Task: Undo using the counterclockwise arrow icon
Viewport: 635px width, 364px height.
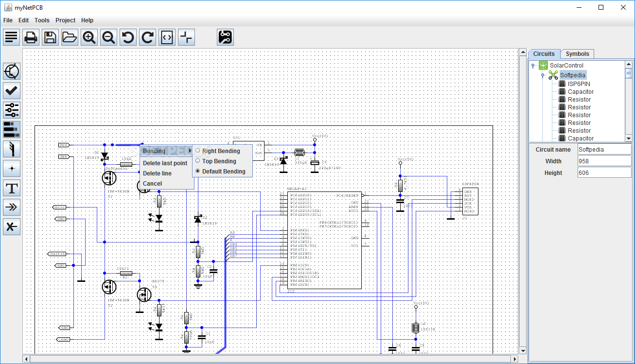Action: coord(128,37)
